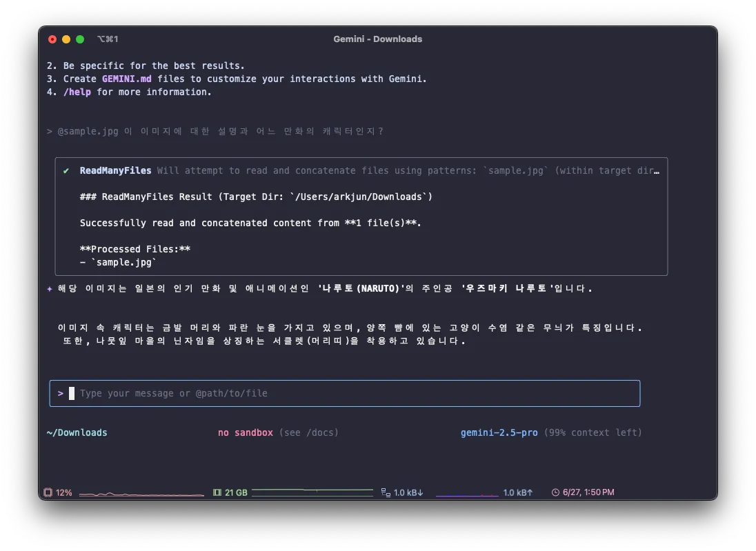The height and width of the screenshot is (551, 756).
Task: Click the 'Gemini - Downloads' window title
Action: tap(378, 39)
